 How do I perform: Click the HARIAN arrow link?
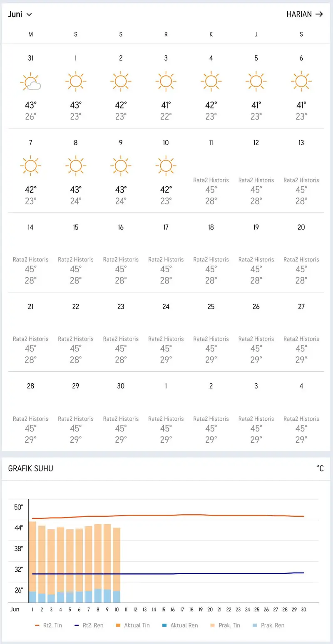(305, 14)
